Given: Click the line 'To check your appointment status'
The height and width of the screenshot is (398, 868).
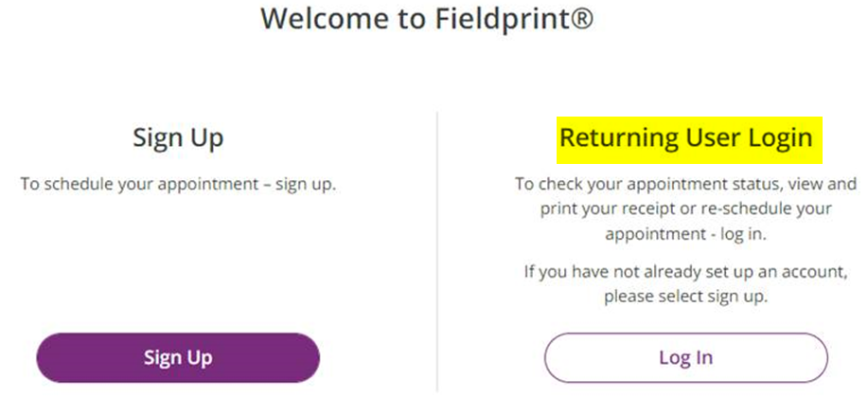Looking at the screenshot, I should [685, 183].
